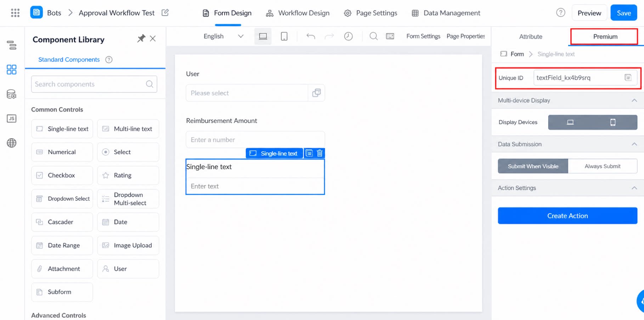
Task: Click the undo arrow in toolbar
Action: pyautogui.click(x=311, y=36)
